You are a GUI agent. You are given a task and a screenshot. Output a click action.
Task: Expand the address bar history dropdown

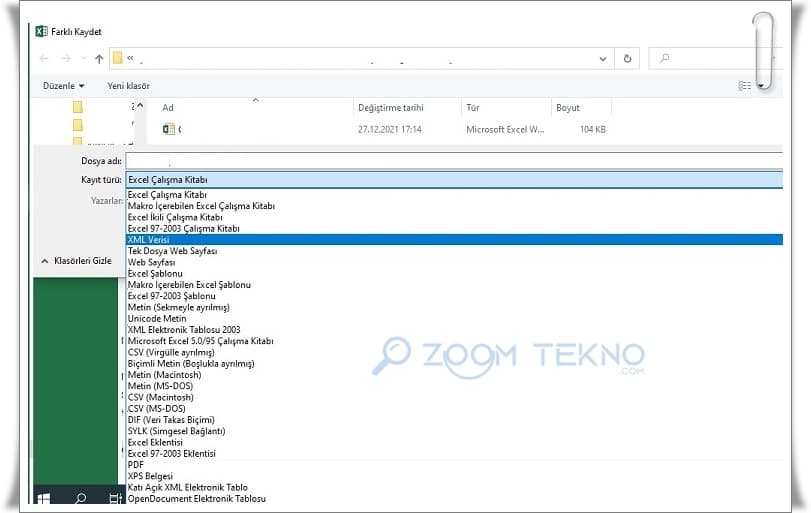tap(603, 58)
